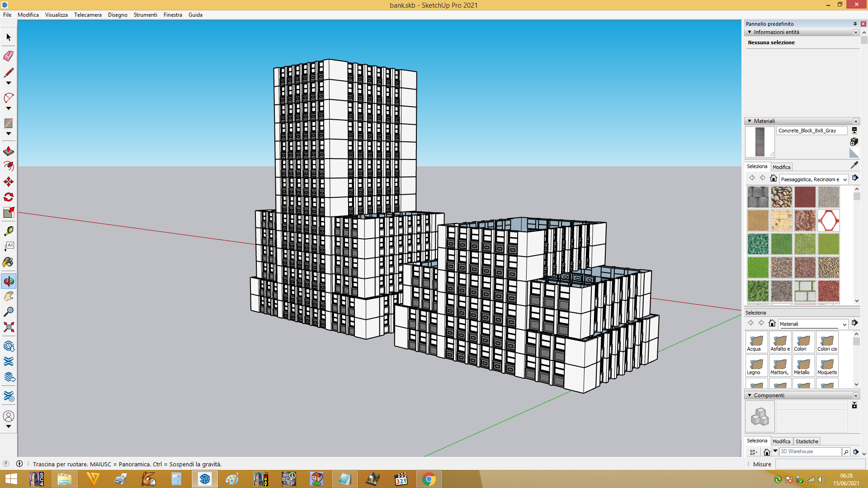Open the Colori materials folder

pos(803,342)
